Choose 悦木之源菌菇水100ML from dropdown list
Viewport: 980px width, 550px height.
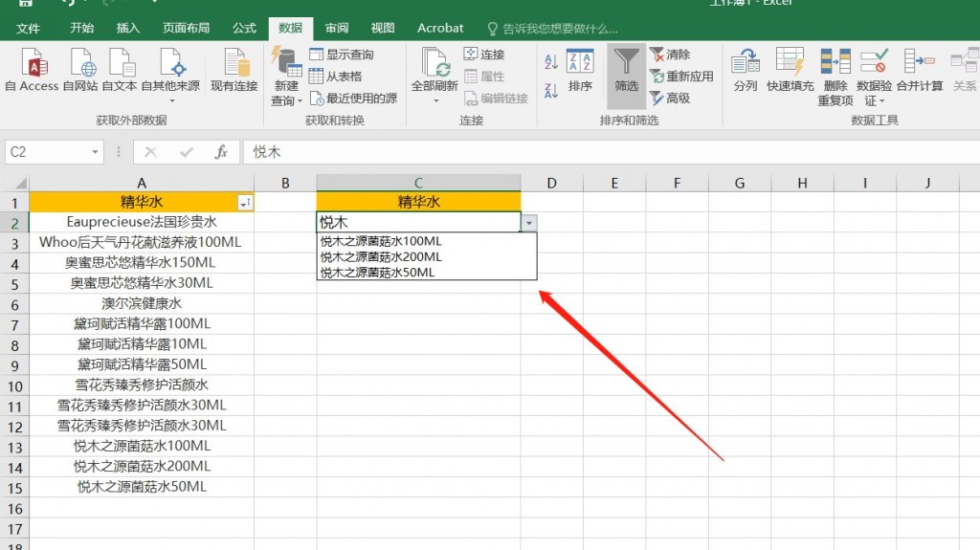click(x=427, y=241)
